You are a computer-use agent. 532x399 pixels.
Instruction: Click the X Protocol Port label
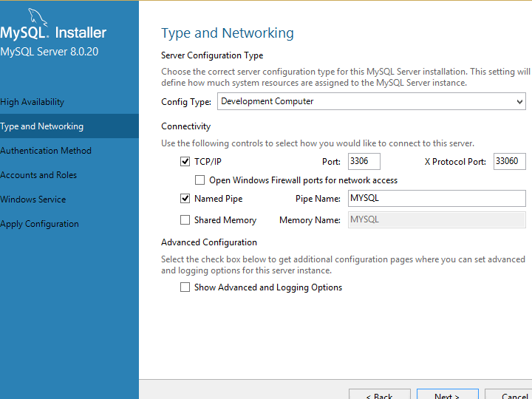(455, 162)
